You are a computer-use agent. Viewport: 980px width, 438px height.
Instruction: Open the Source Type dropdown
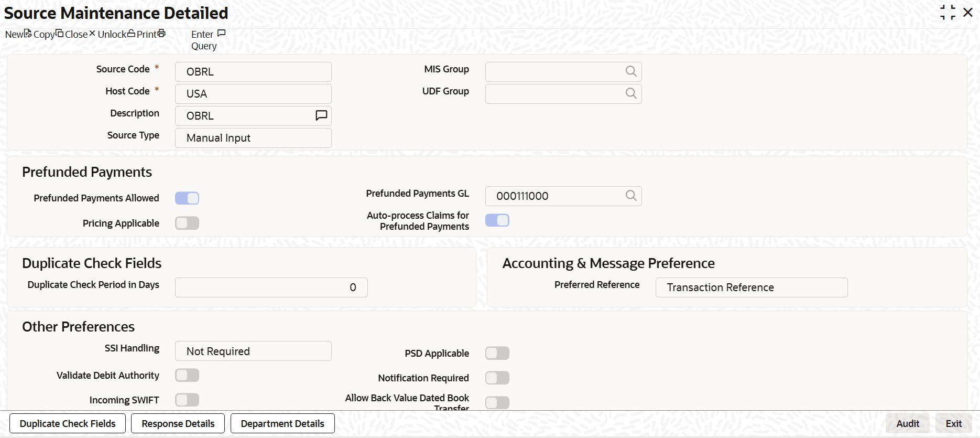(253, 138)
